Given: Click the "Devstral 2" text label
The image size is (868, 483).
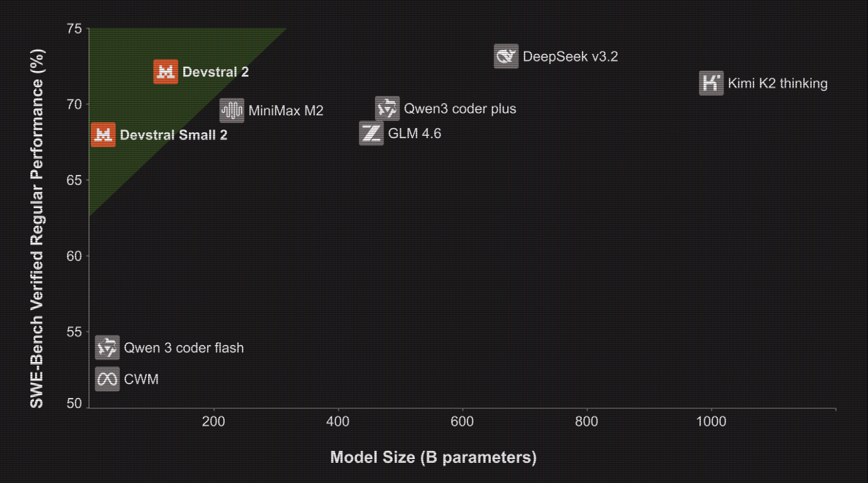Looking at the screenshot, I should 215,72.
